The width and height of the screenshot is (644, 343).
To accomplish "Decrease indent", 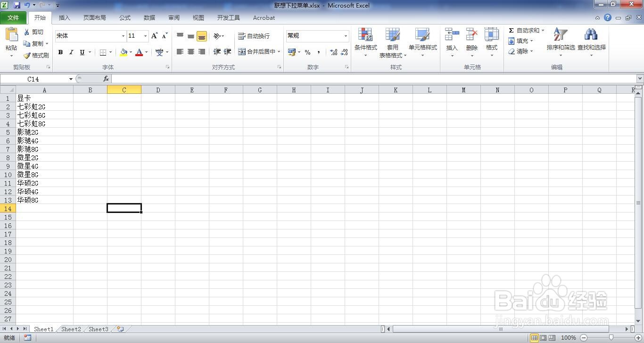I will (x=217, y=52).
